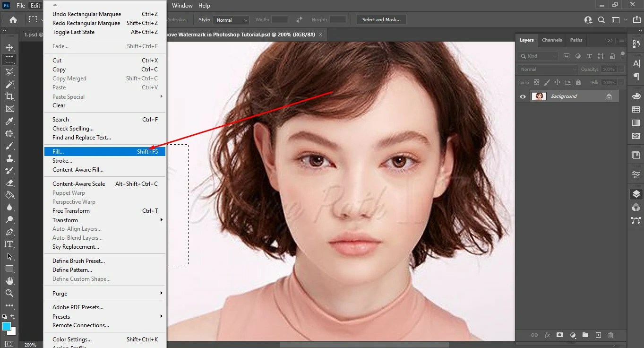Click the Select and Mask button

pyautogui.click(x=381, y=19)
